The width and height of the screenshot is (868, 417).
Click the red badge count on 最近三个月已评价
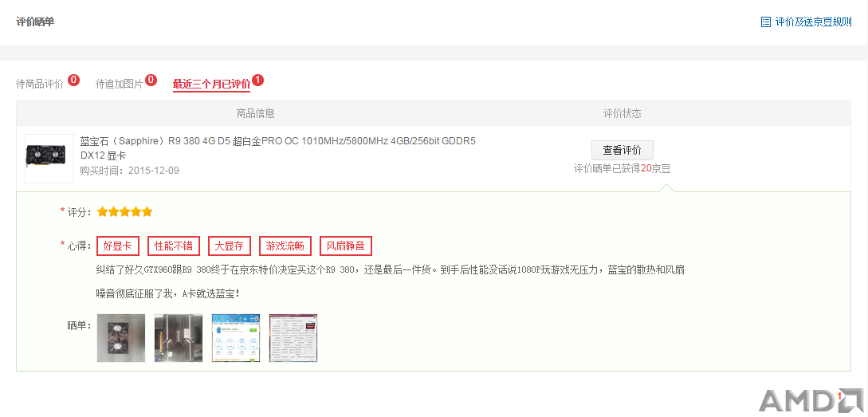click(x=258, y=81)
